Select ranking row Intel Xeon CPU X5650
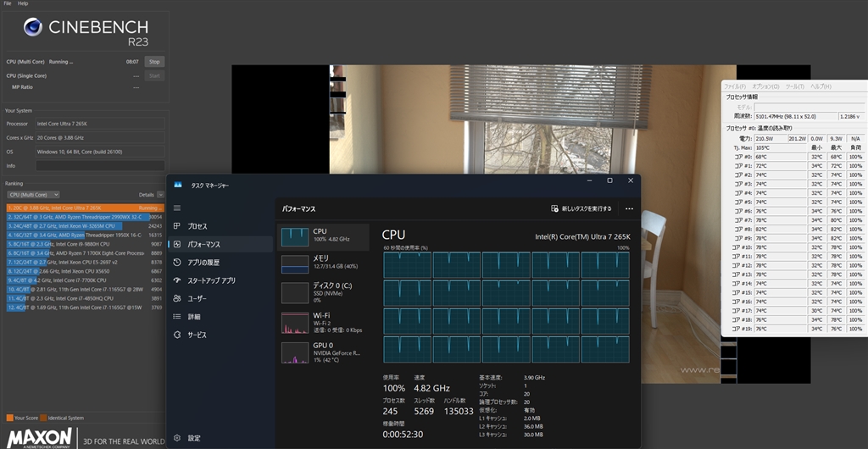This screenshot has width=868, height=449. (86, 271)
